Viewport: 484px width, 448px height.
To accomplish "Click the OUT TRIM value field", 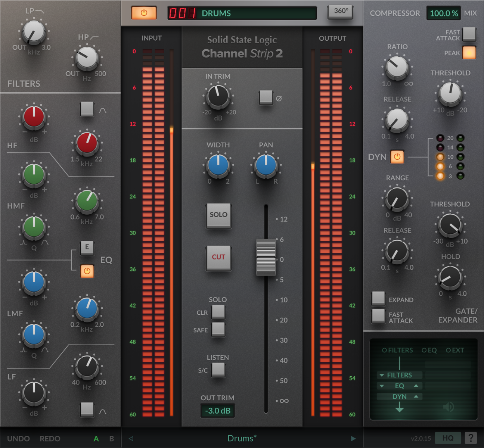I will 218,411.
